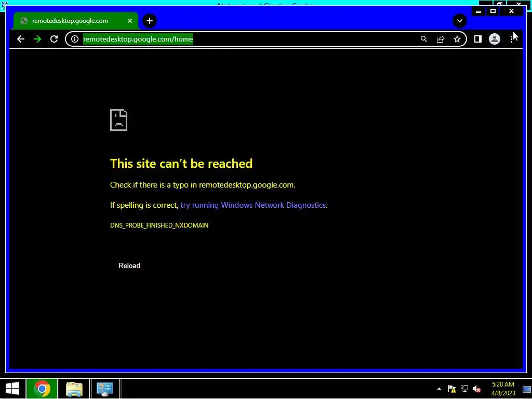Maximize the Chrome window
The height and width of the screenshot is (399, 532).
[493, 11]
